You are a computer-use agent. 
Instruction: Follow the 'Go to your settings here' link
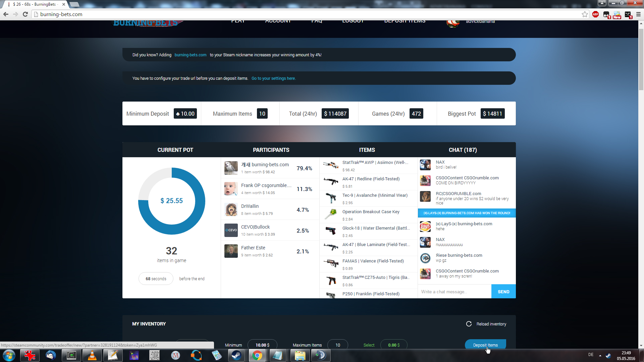tap(273, 78)
